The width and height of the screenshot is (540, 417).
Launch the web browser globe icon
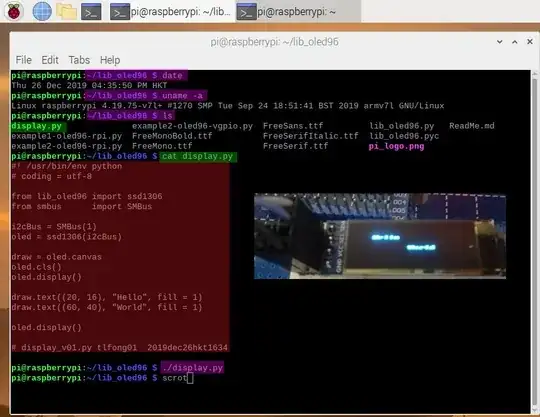click(x=42, y=11)
